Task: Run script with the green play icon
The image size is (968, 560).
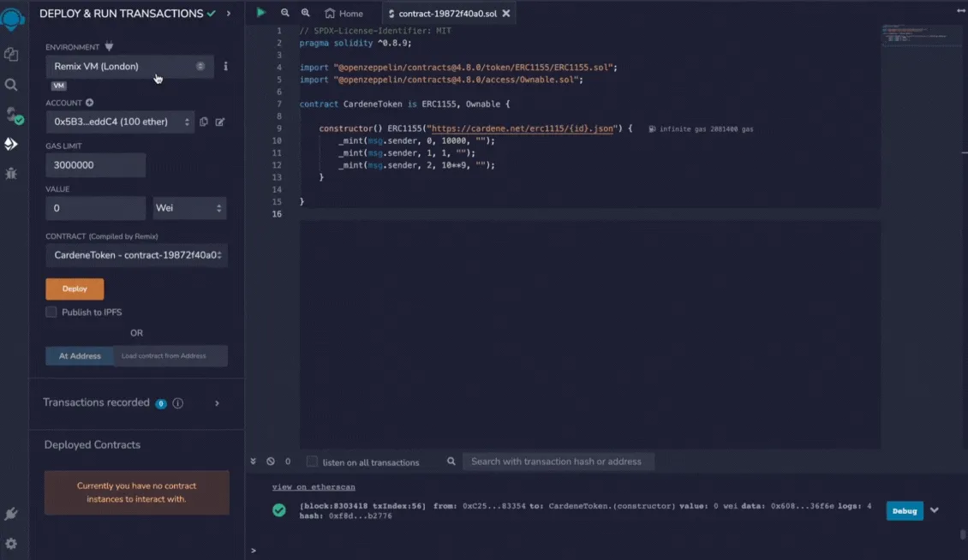Action: pos(261,12)
